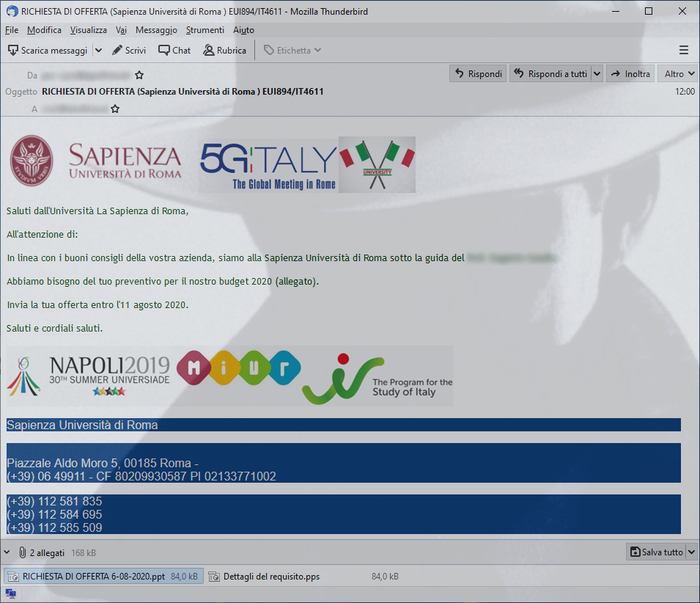This screenshot has height=603, width=700.
Task: Click the message time 12:00
Action: [685, 92]
